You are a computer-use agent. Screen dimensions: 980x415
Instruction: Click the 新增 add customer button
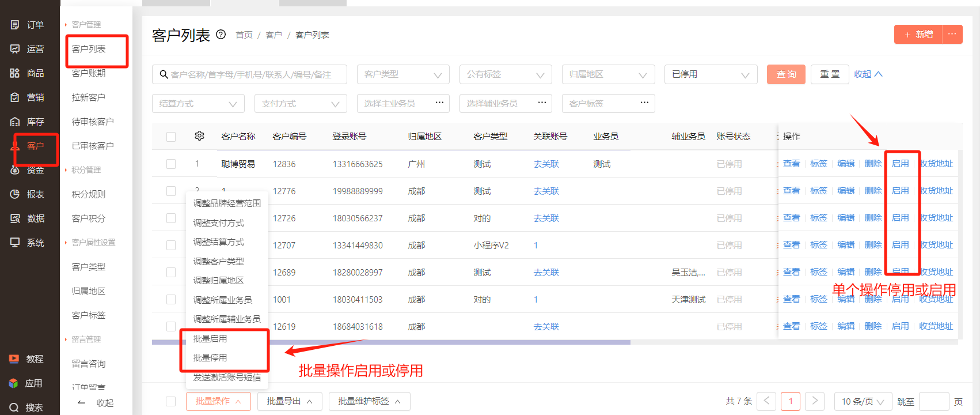918,35
